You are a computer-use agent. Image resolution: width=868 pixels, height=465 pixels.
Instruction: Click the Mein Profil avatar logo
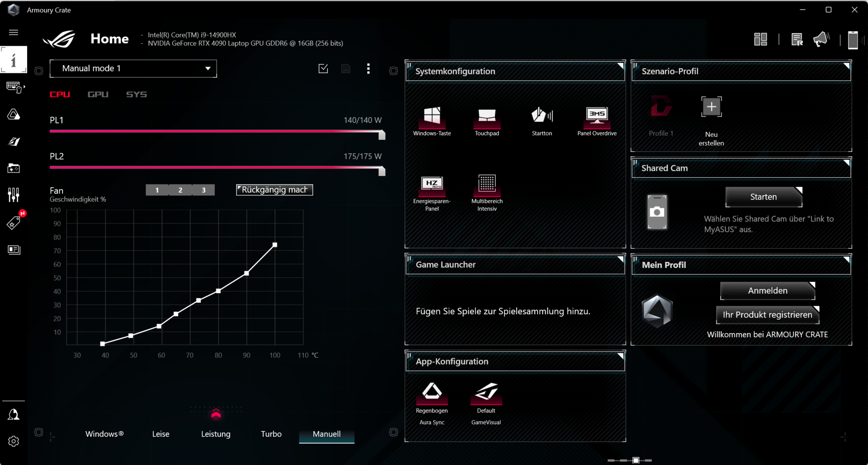pos(657,311)
